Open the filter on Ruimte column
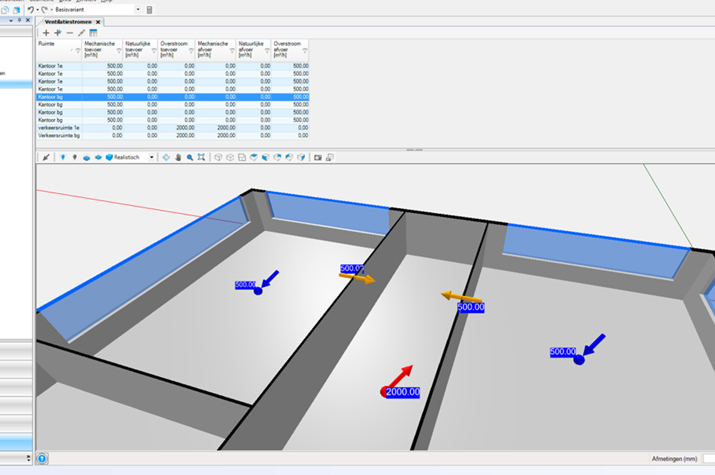715x475 pixels. coord(77,50)
